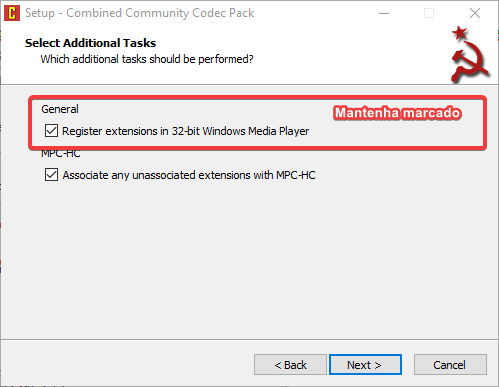Untick the Register extensions in 32-bit WMP box
The image size is (499, 387).
click(51, 131)
